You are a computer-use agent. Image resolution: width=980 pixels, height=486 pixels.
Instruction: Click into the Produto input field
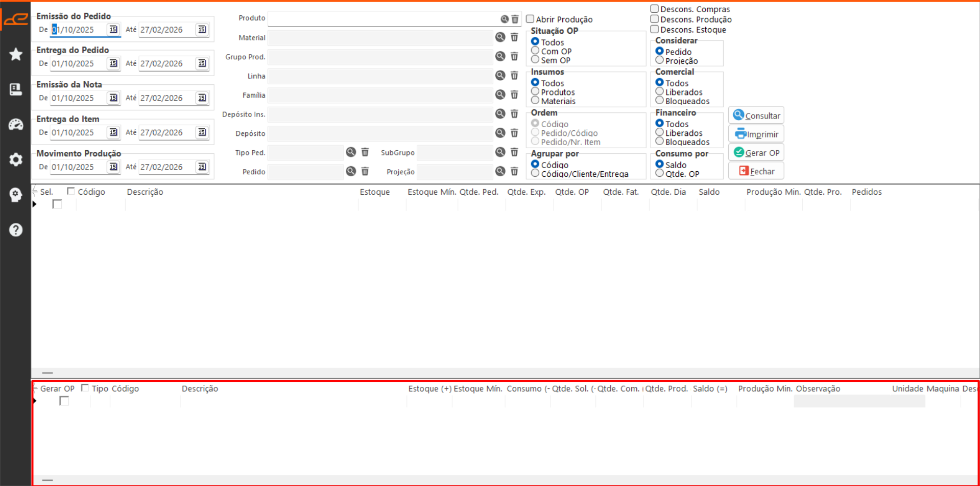click(x=383, y=19)
